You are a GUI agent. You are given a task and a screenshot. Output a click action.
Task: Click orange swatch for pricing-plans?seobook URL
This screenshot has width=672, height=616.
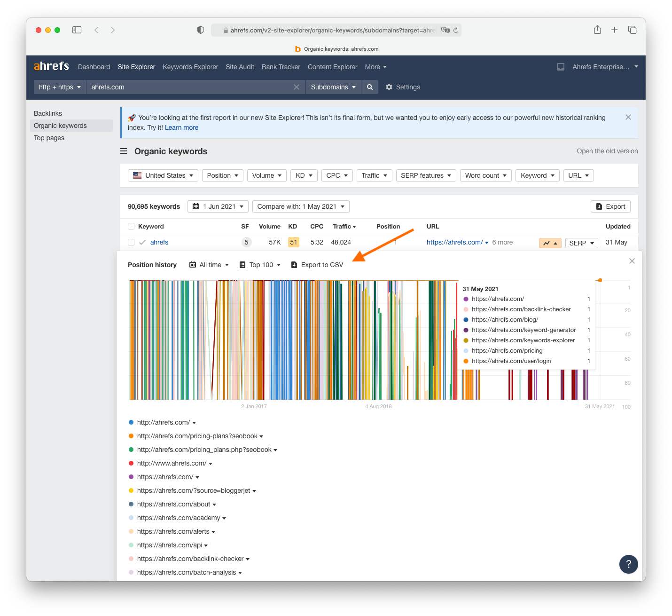[x=131, y=436]
